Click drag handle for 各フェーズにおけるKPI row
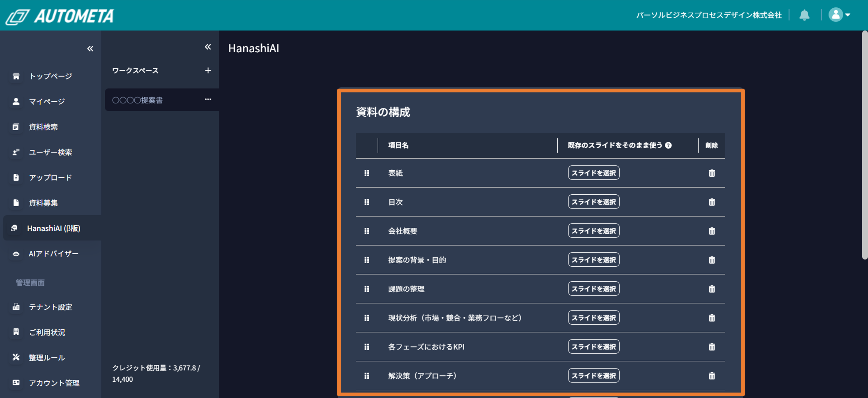Screen dimensions: 868x398 [x=367, y=347]
